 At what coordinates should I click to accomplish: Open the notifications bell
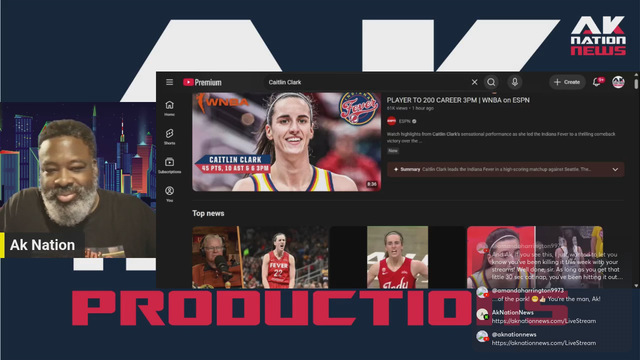(597, 82)
